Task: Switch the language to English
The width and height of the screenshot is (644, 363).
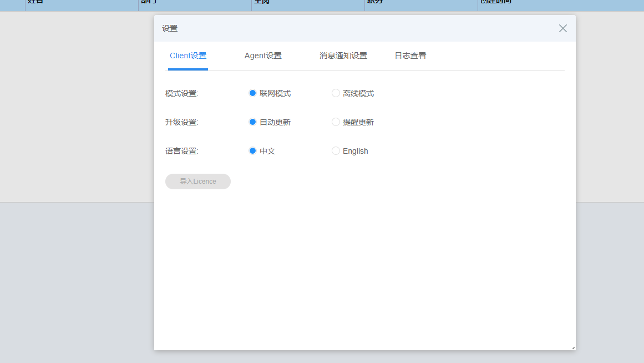Action: [x=336, y=151]
